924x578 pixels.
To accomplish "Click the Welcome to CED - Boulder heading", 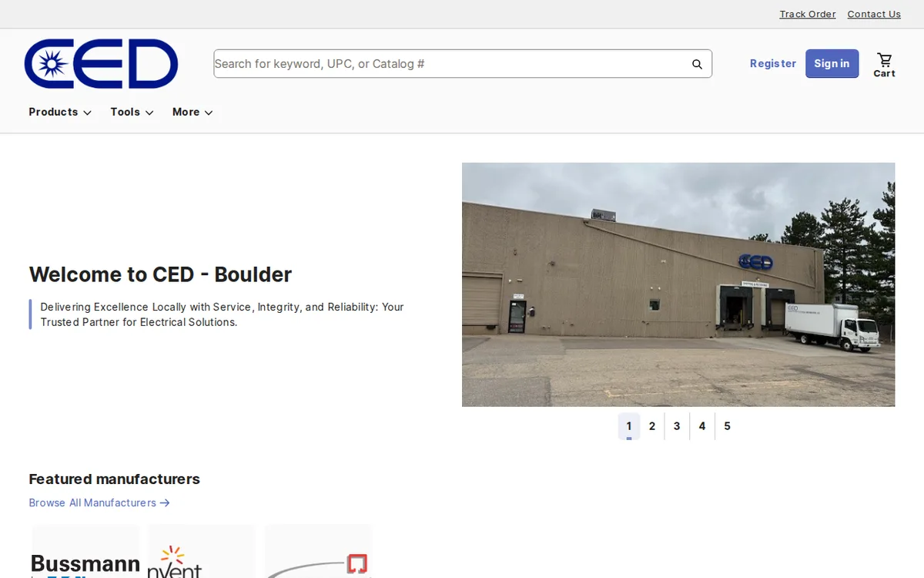I will click(160, 274).
